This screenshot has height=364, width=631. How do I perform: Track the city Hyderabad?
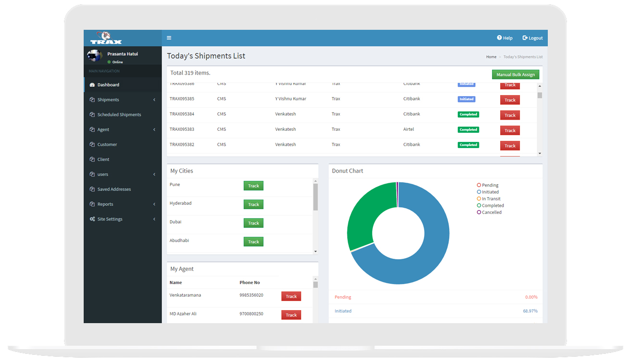pos(253,204)
